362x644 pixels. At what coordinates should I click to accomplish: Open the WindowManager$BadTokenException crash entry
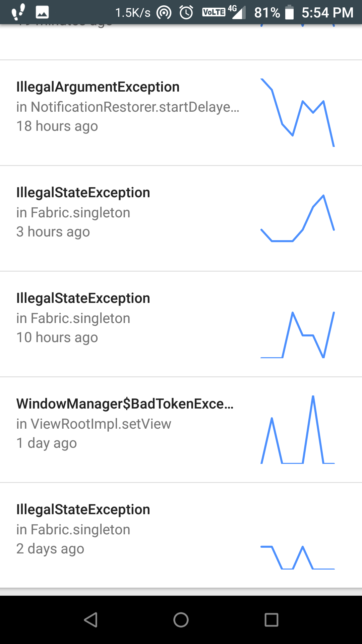pos(181,430)
